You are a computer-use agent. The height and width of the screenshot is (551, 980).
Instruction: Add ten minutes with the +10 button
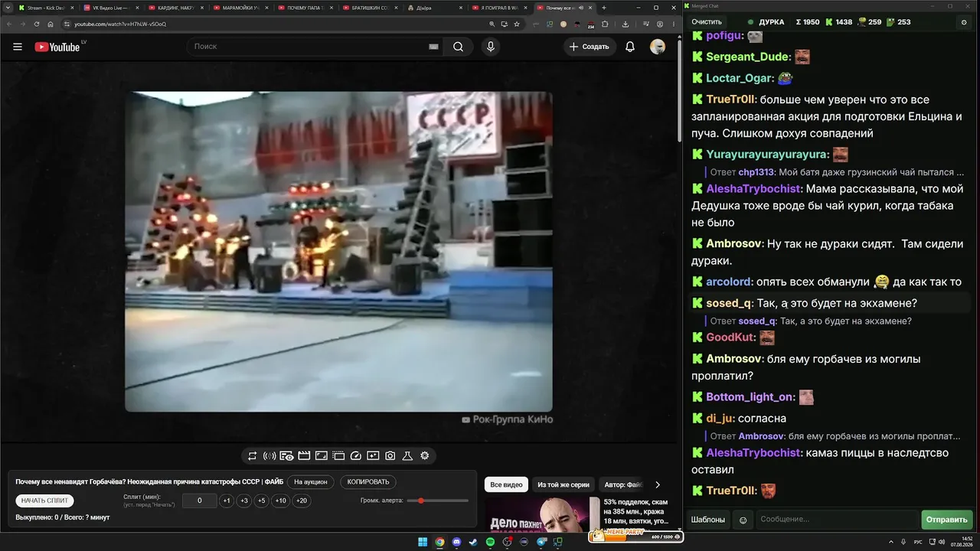[281, 500]
